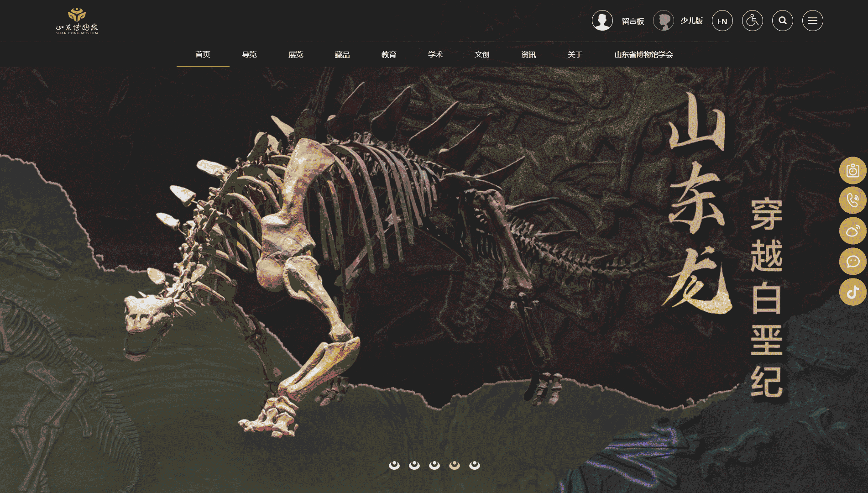Click the 穿越白垩纪 banner subtitle

[767, 298]
